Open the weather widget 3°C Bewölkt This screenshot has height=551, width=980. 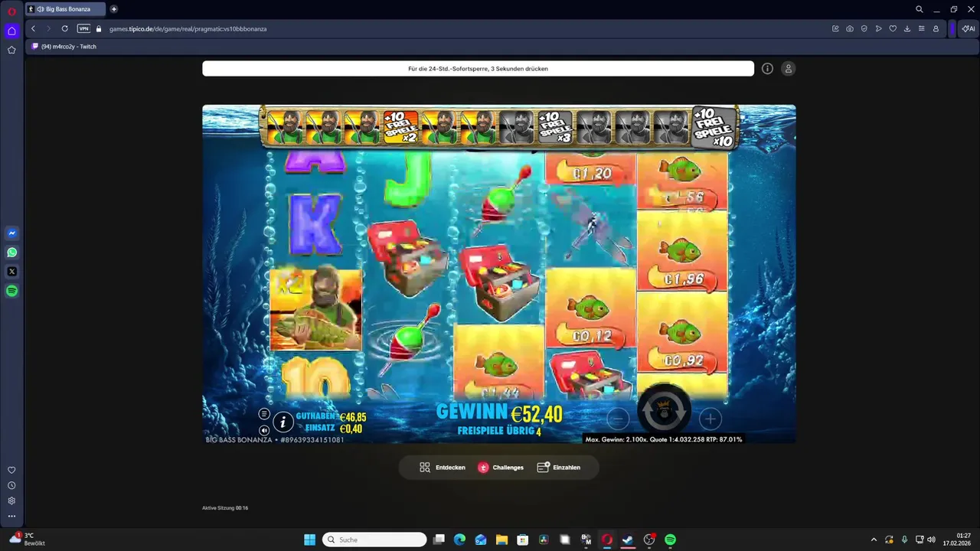[28, 540]
